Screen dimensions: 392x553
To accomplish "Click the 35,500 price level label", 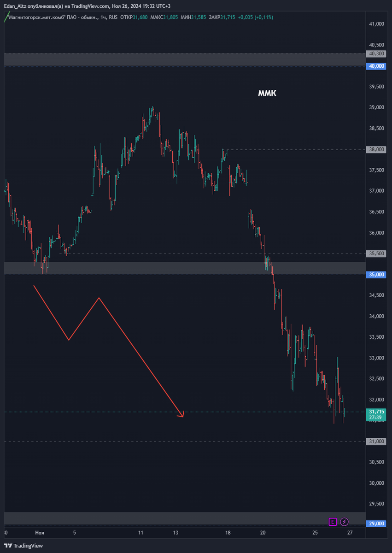I will [377, 253].
